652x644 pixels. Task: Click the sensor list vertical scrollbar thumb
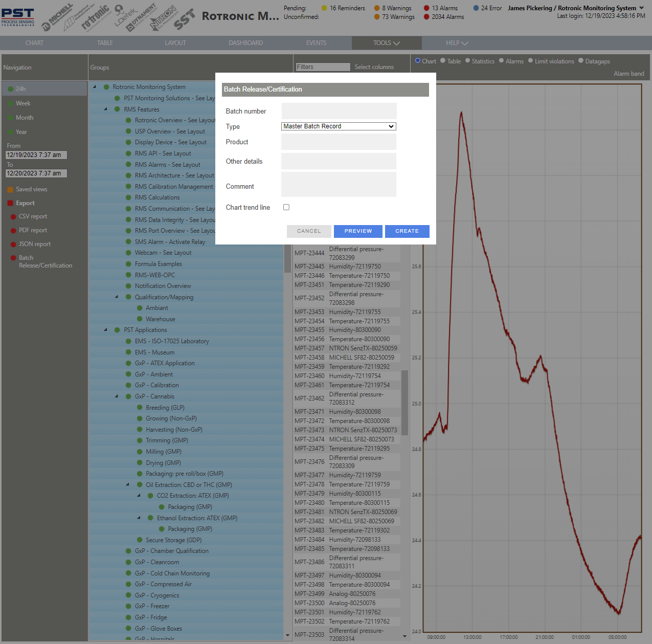pos(404,403)
